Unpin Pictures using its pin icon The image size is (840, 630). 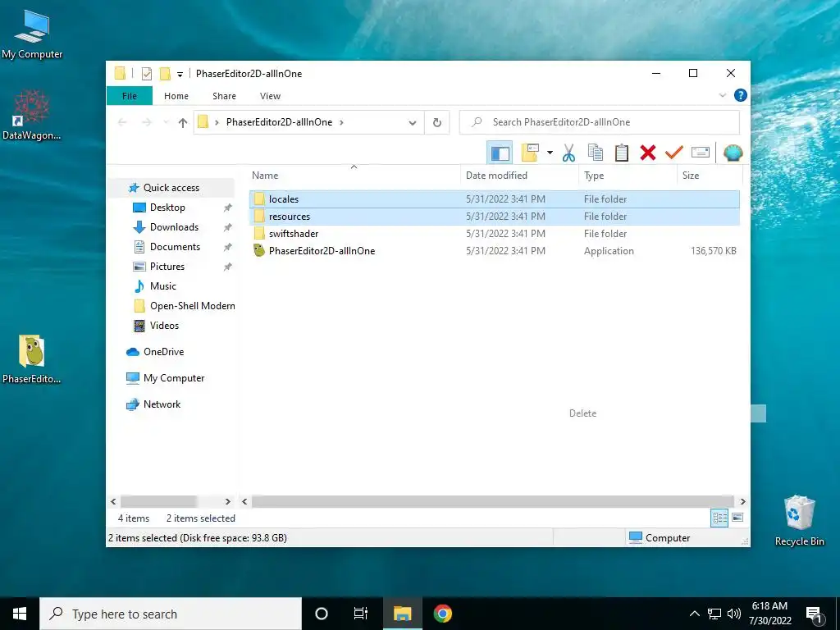tap(228, 267)
